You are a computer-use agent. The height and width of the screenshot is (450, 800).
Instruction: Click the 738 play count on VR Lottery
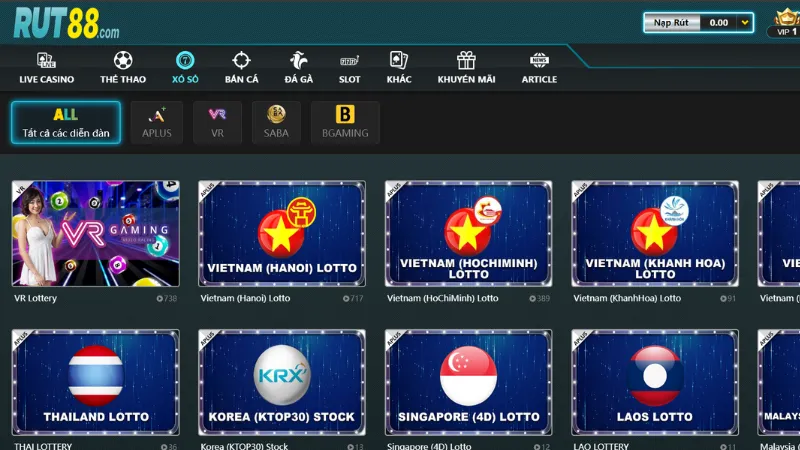click(x=167, y=298)
